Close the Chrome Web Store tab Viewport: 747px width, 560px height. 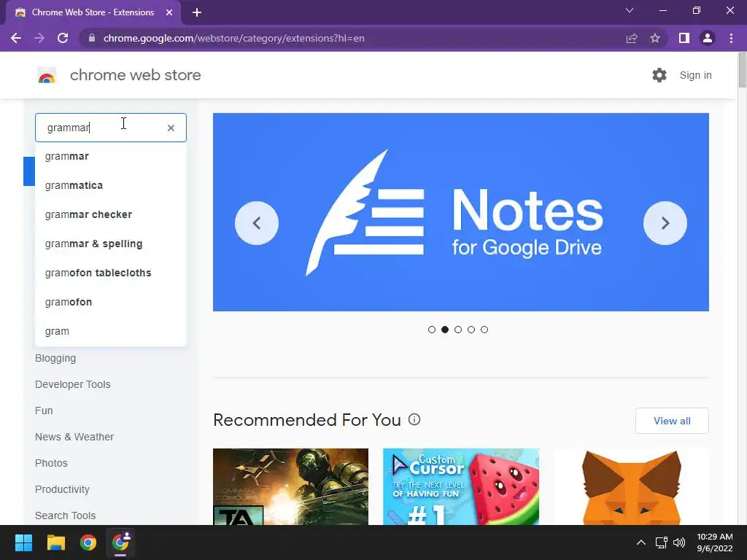click(x=169, y=13)
